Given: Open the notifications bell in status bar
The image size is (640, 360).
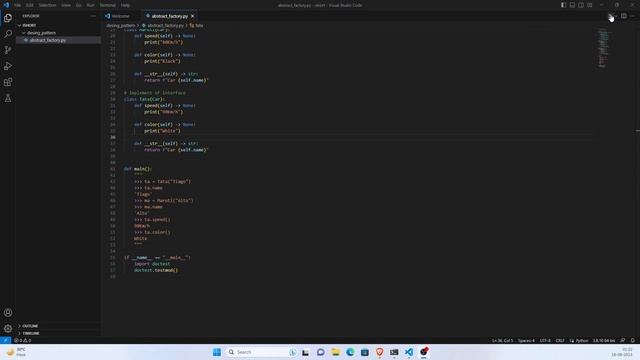Looking at the screenshot, I should pos(633,340).
